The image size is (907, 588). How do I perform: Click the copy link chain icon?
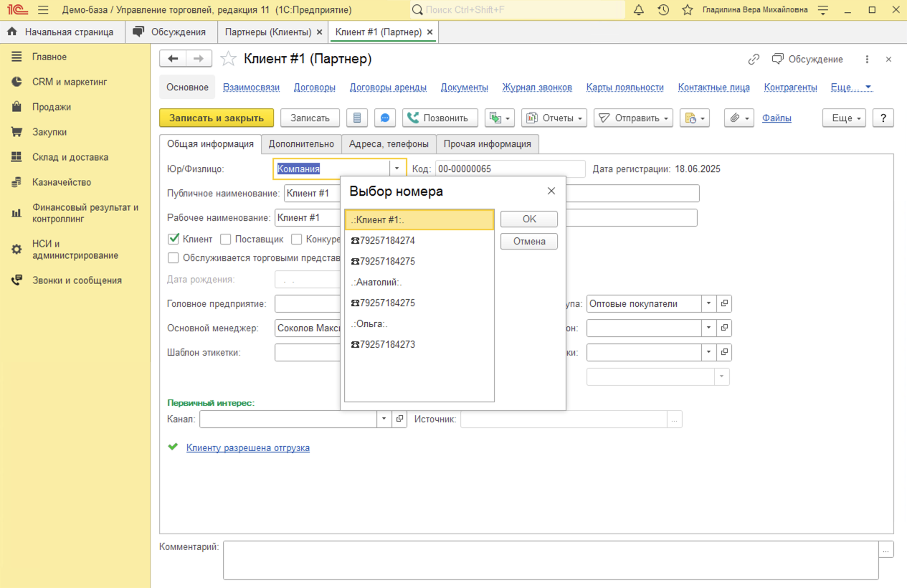[754, 60]
